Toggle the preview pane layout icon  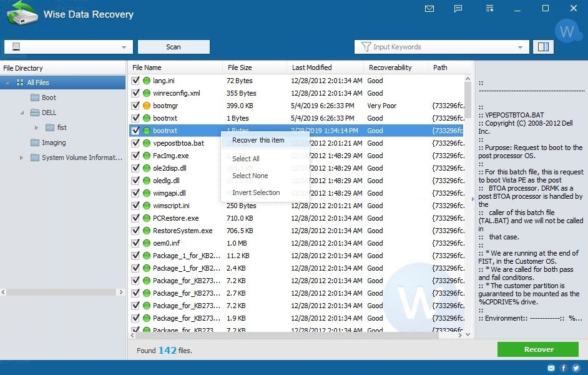543,47
